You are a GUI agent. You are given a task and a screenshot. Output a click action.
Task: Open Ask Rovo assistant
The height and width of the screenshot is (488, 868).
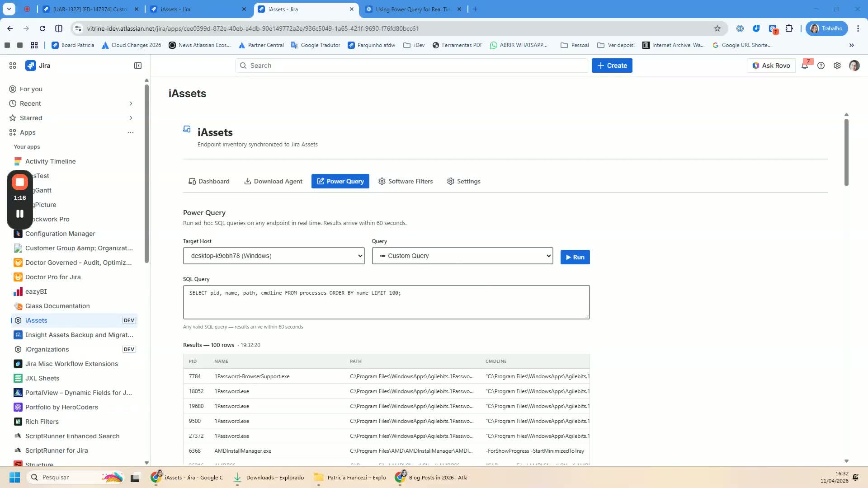coord(771,66)
